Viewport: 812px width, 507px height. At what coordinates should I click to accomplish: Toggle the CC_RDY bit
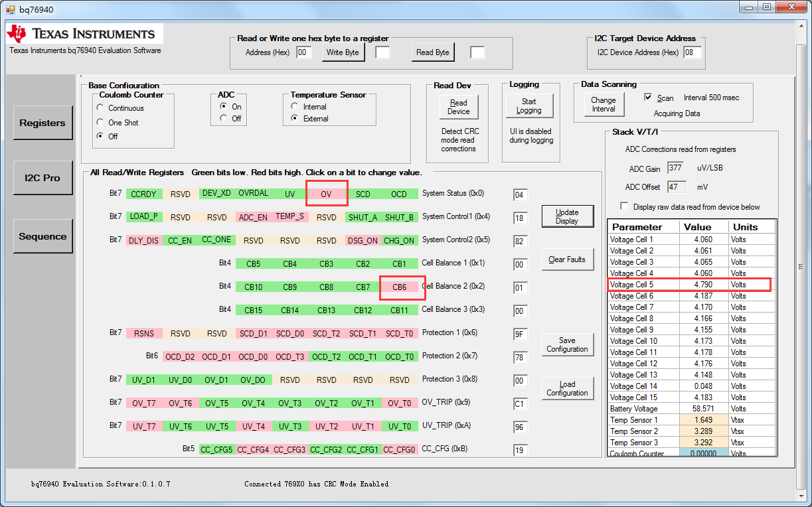click(x=144, y=194)
